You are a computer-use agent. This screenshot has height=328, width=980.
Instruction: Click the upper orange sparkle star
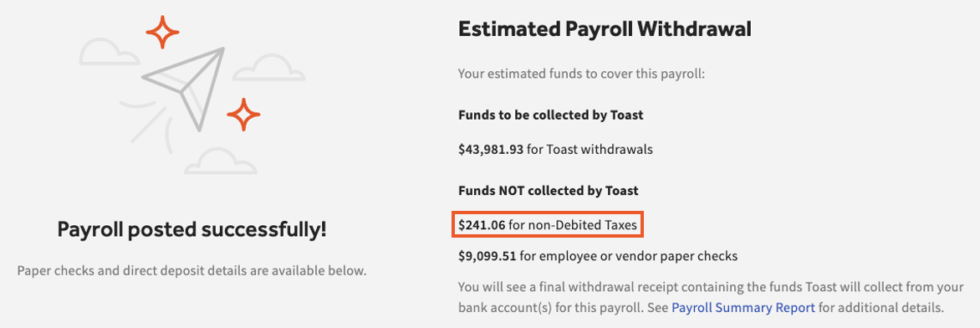[x=162, y=30]
